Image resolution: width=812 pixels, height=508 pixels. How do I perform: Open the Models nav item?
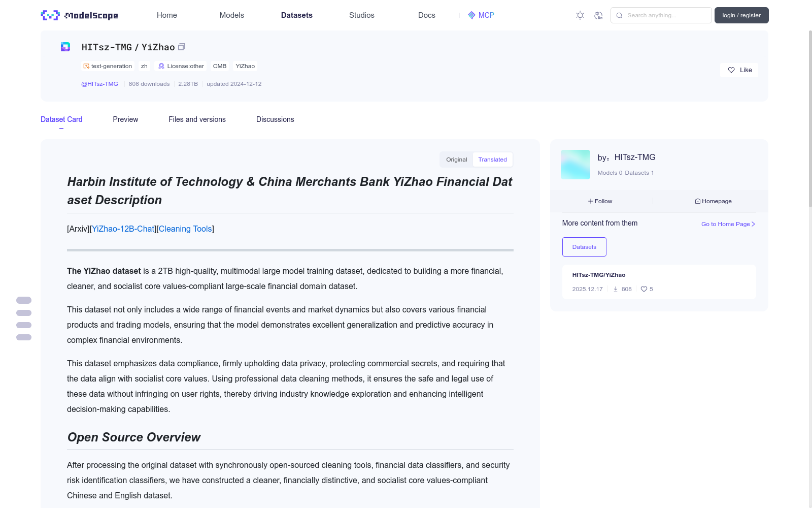[232, 15]
